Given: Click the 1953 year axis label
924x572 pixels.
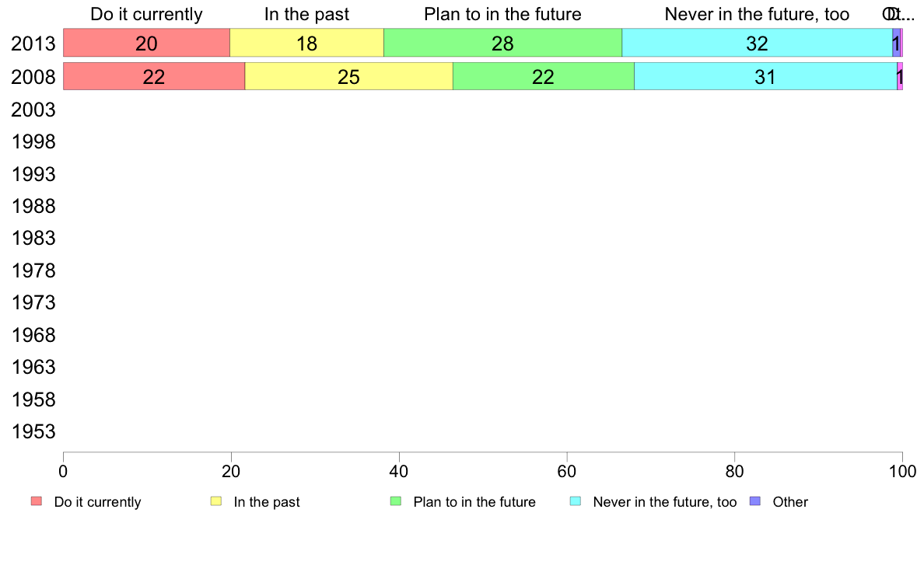Looking at the screenshot, I should coord(33,432).
